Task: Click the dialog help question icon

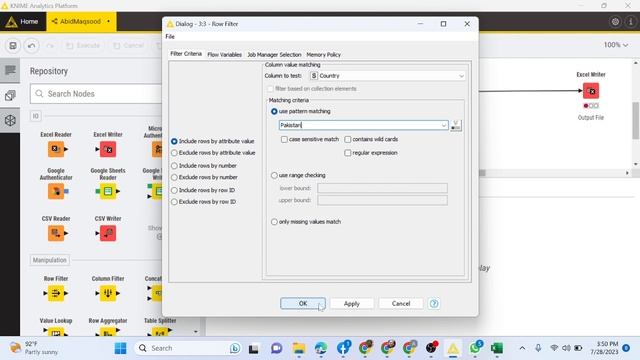Action: coord(434,303)
